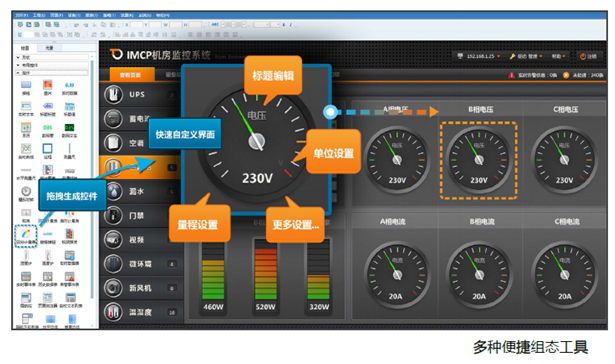The height and width of the screenshot is (364, 615).
Task: Expand the 帮助 help dropdown arrow
Action: (x=564, y=56)
